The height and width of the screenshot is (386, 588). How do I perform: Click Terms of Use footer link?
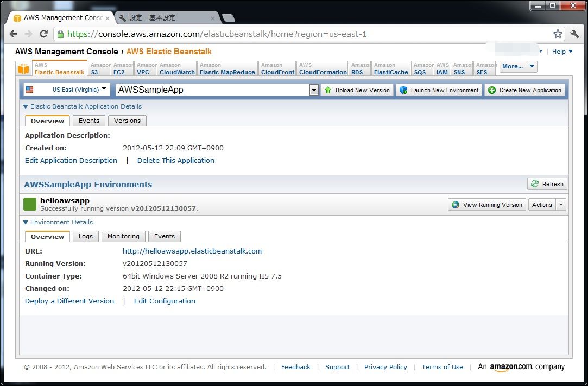pos(442,367)
